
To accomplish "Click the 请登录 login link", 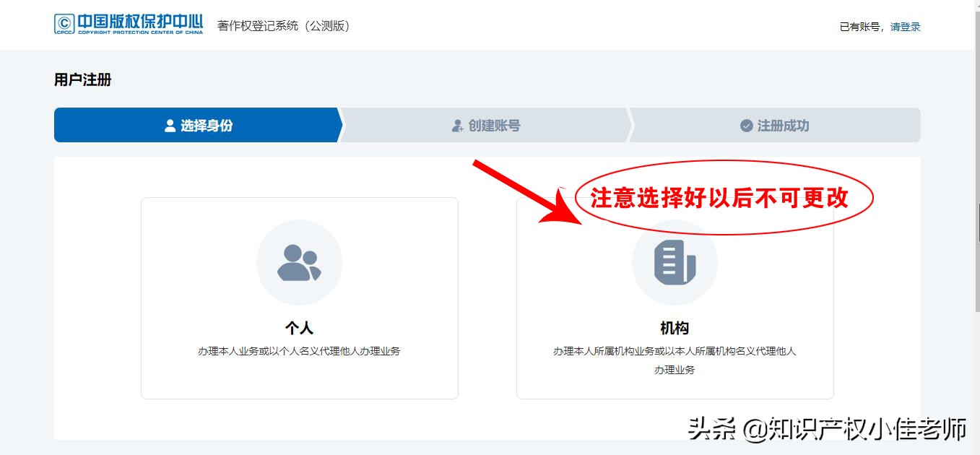I will click(x=905, y=26).
